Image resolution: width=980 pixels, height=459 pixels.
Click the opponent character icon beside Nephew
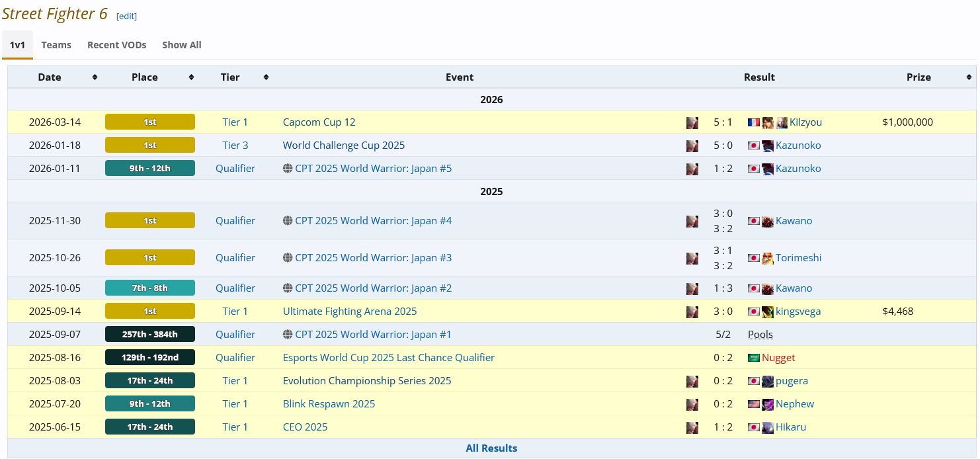(x=768, y=404)
